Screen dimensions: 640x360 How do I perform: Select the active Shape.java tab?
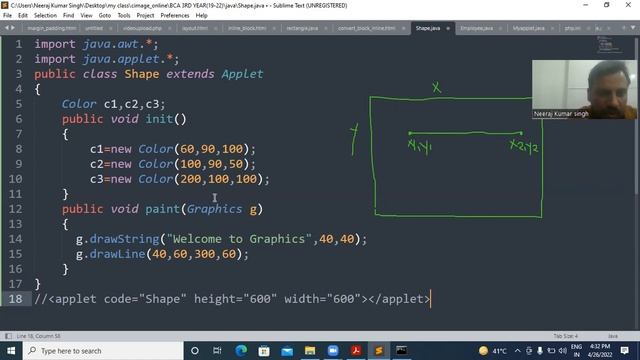[428, 28]
